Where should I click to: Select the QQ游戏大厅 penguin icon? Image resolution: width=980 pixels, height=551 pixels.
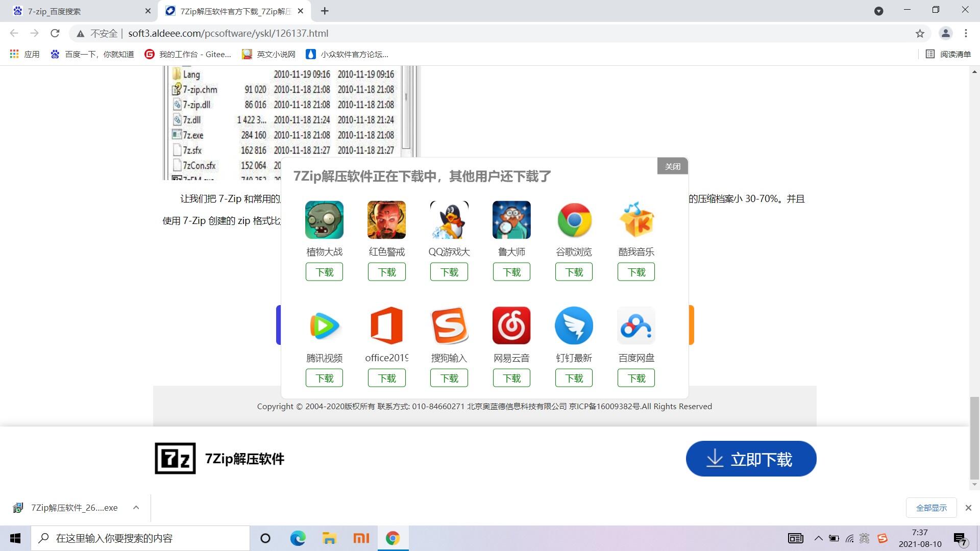[x=449, y=220]
